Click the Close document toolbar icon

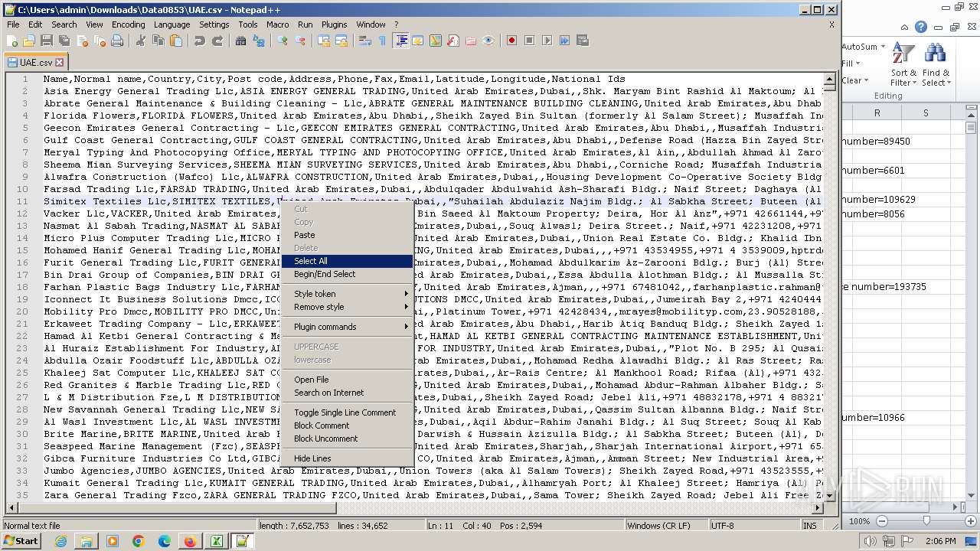(83, 41)
